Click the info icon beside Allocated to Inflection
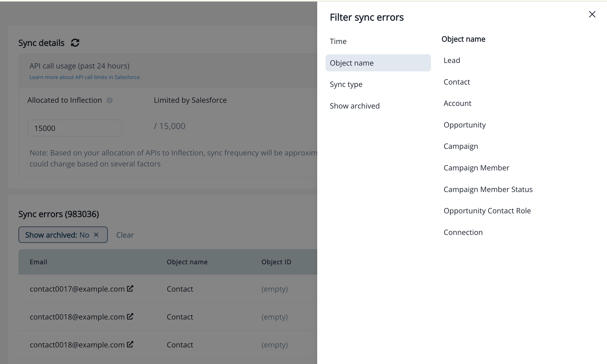 point(110,100)
